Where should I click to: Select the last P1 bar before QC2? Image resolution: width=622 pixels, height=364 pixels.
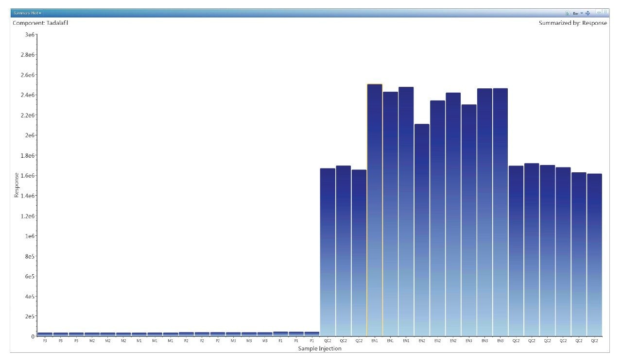click(312, 334)
